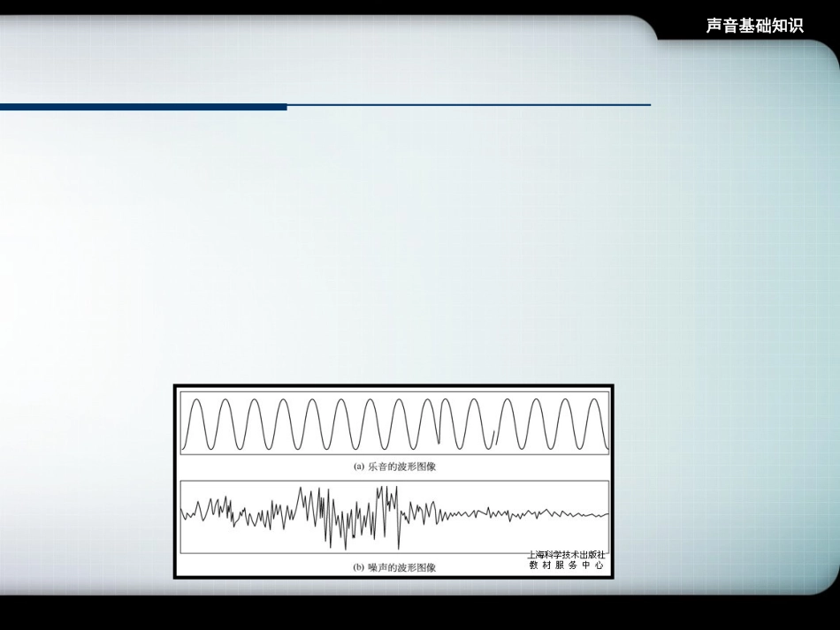
Task: Click the musical tone sine waveform
Action: click(395, 423)
